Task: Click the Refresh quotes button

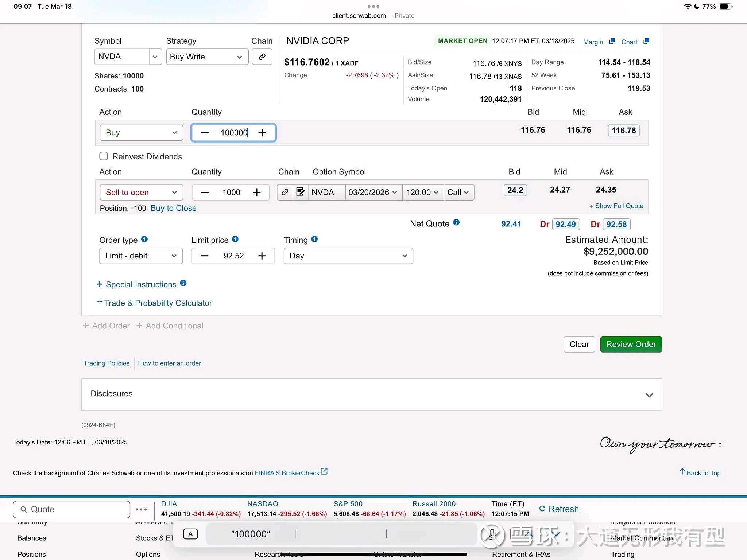Action: (x=559, y=509)
